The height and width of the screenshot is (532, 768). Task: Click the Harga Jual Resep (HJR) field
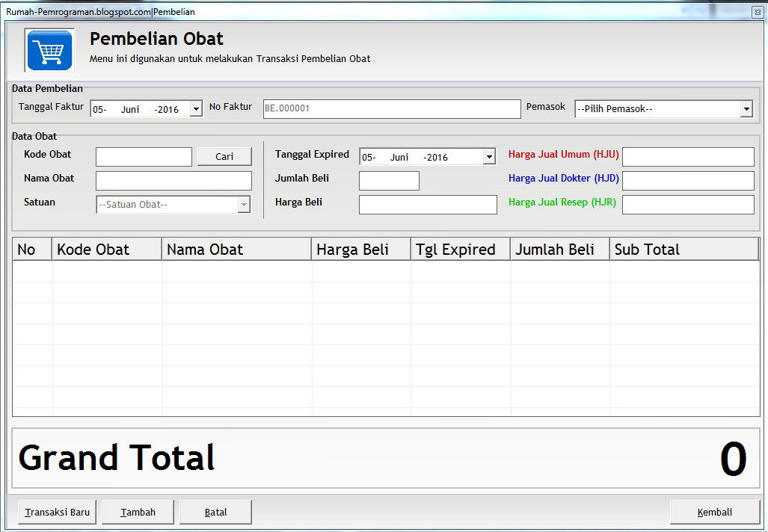[686, 203]
